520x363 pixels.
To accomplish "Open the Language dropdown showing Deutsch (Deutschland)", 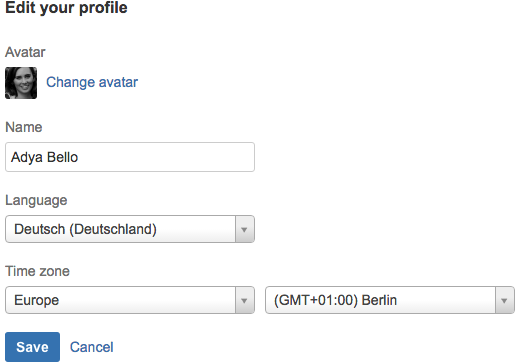I will (130, 229).
